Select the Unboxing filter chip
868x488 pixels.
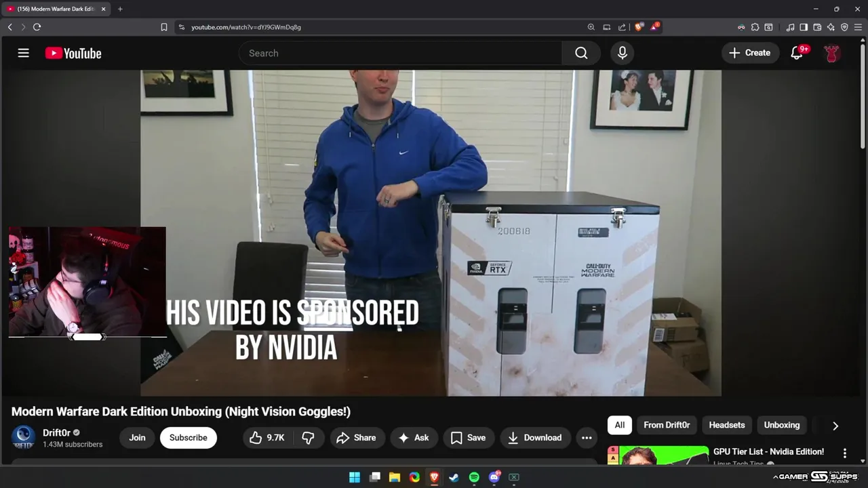point(782,425)
